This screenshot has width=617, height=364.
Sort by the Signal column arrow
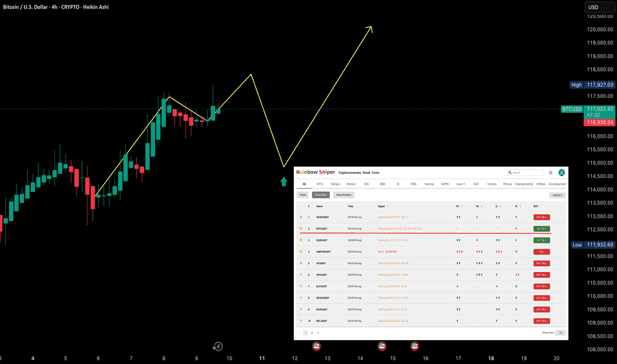(387, 206)
